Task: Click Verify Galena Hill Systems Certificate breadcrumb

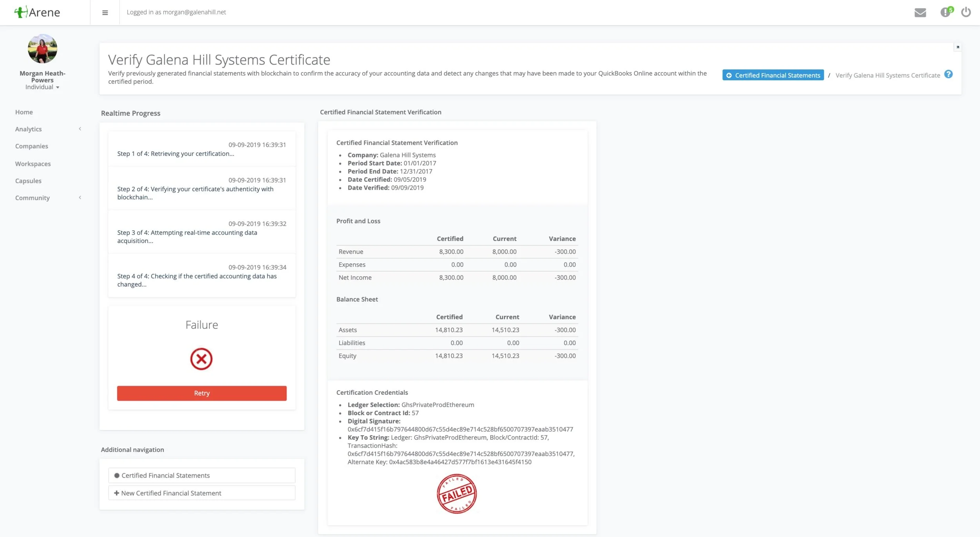Action: pos(887,75)
